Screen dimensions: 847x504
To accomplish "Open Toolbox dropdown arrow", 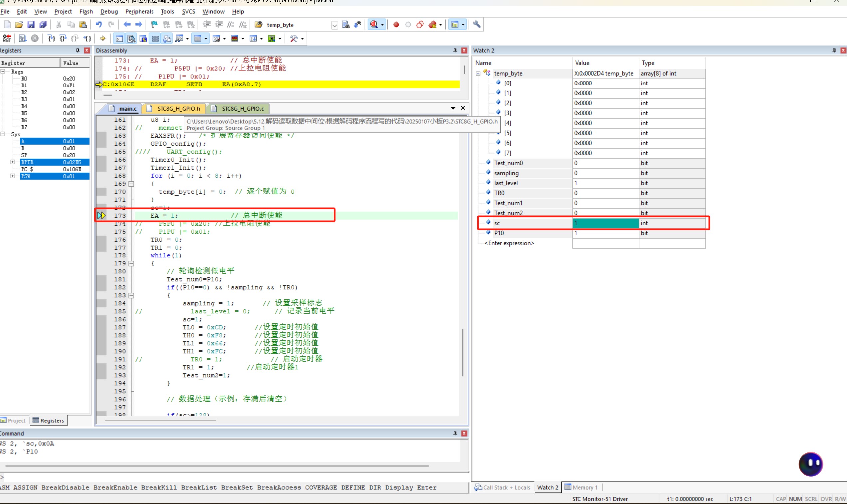I will (x=302, y=39).
